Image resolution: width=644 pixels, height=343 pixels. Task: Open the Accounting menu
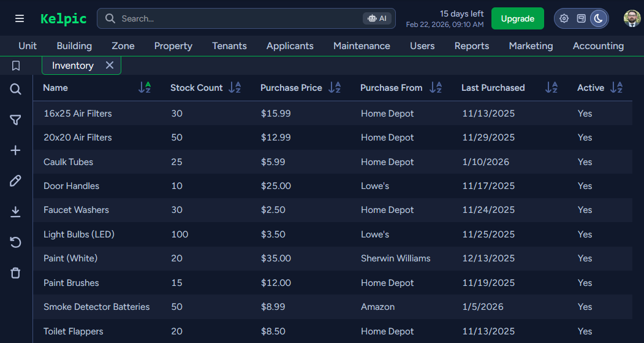click(598, 46)
